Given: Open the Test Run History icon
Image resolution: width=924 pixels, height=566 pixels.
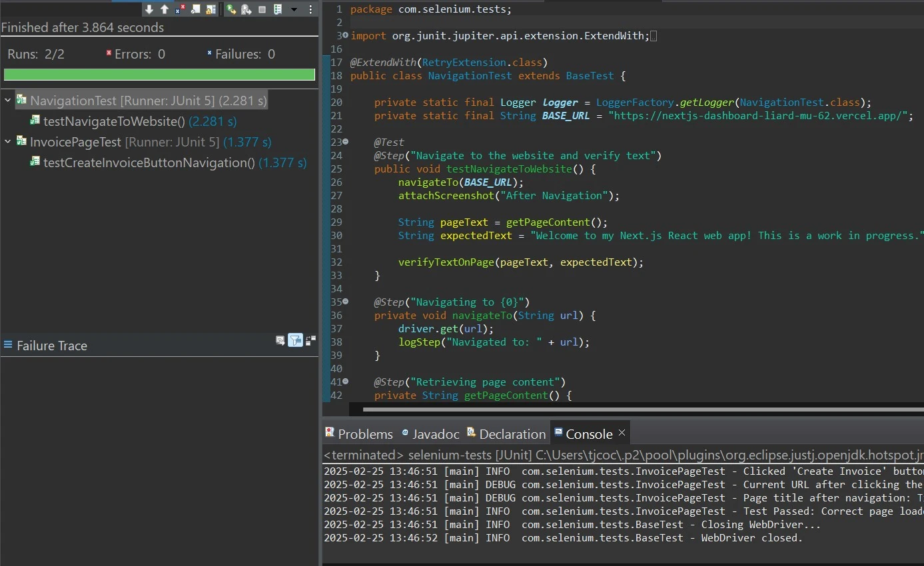Looking at the screenshot, I should [278, 9].
